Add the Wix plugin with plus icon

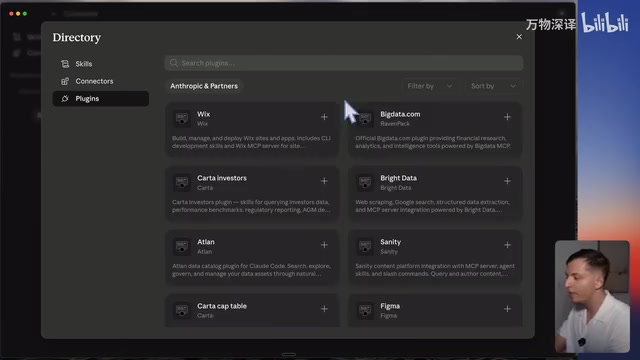(324, 117)
